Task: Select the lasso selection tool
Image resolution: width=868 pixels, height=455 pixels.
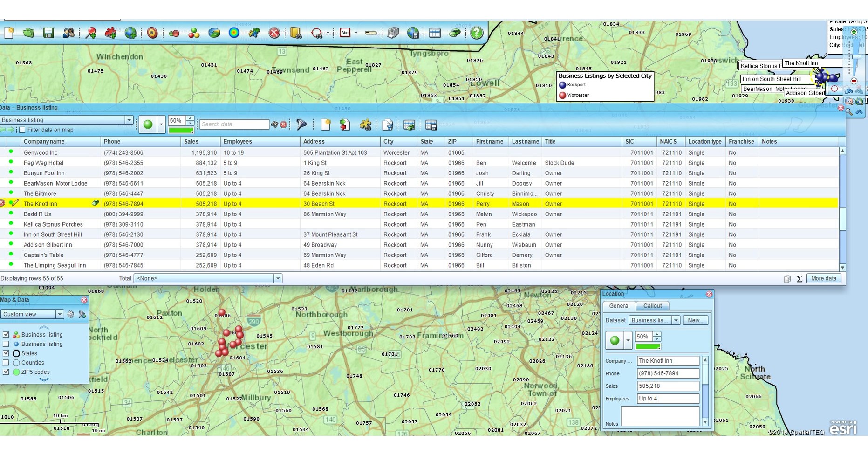Action: 317,33
